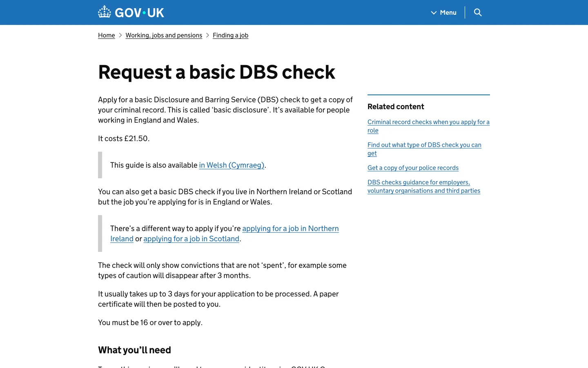Open Working, jobs and pensions breadcrumb
588x368 pixels.
pos(164,35)
